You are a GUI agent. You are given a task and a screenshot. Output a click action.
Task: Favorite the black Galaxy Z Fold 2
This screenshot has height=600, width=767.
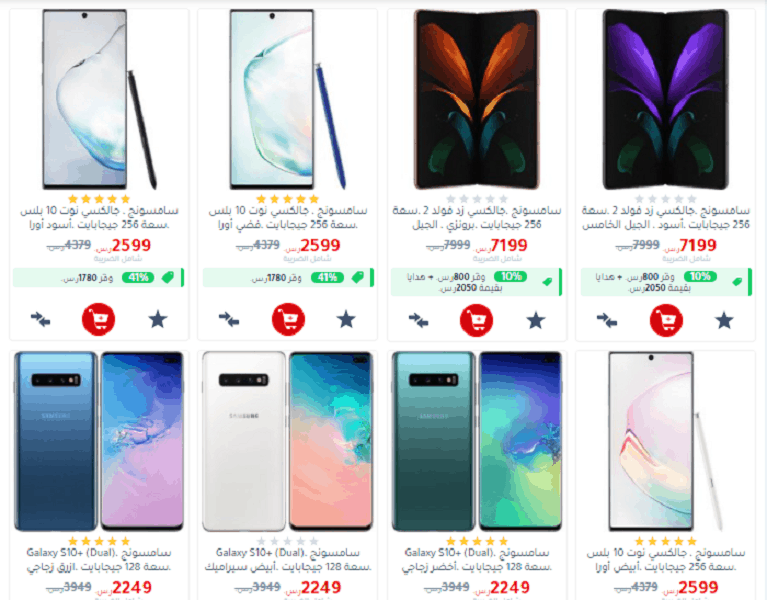coord(724,321)
